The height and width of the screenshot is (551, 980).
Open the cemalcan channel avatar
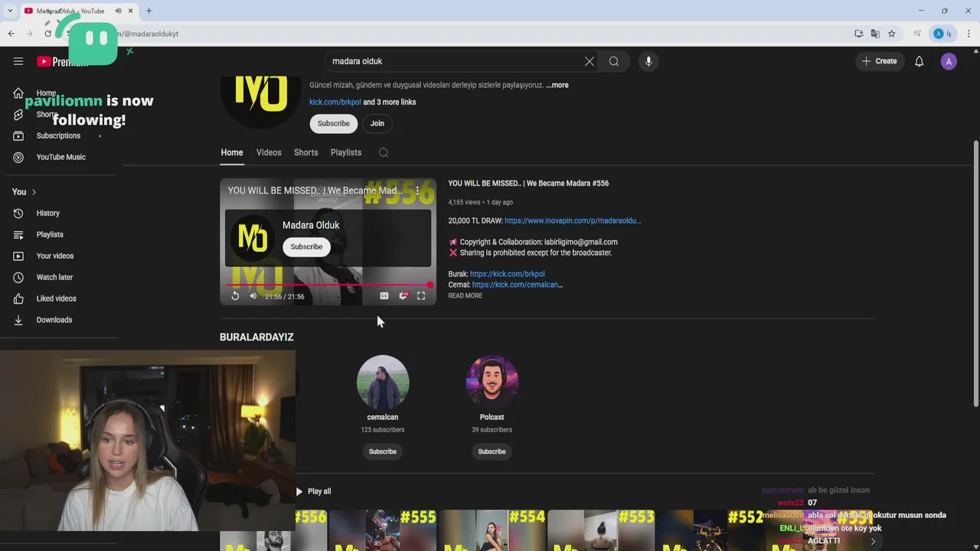pos(383,381)
